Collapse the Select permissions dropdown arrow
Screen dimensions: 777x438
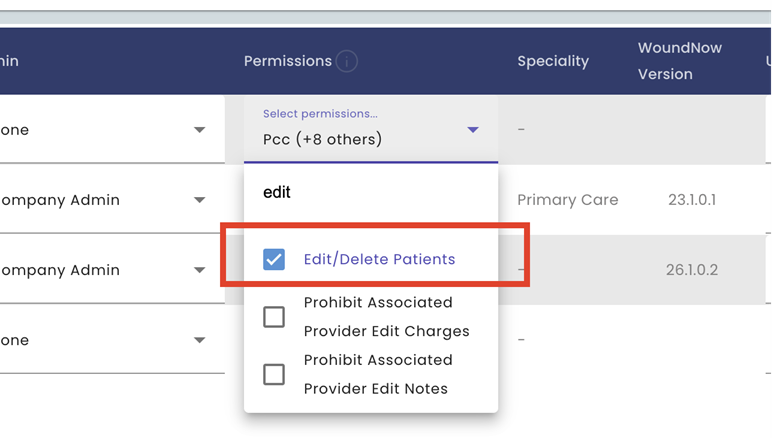click(x=473, y=130)
